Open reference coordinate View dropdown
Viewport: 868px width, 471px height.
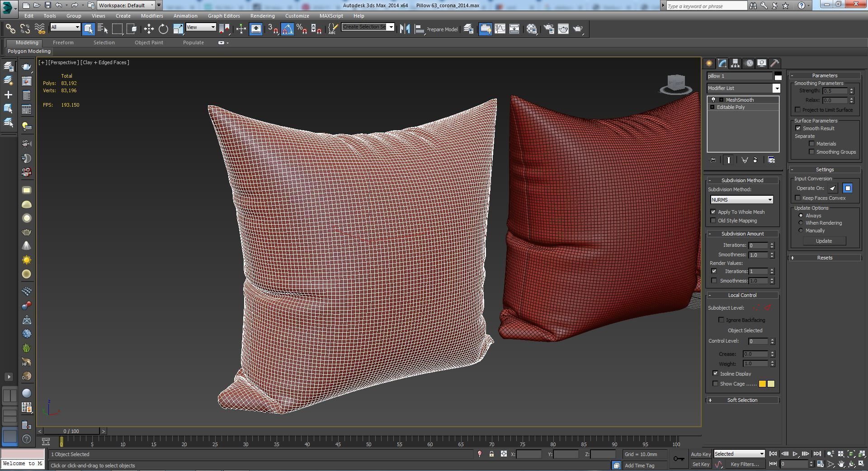[201, 27]
